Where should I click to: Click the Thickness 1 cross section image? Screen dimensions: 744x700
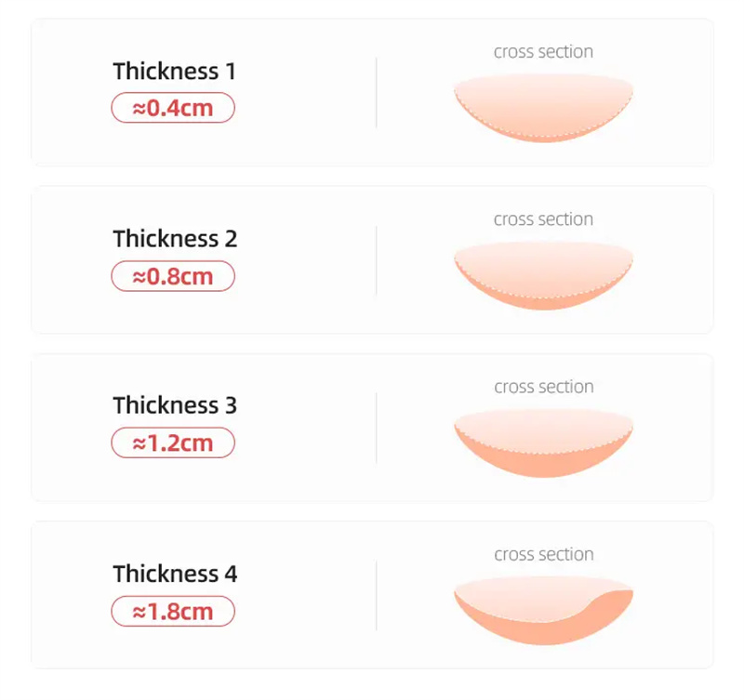tap(543, 108)
